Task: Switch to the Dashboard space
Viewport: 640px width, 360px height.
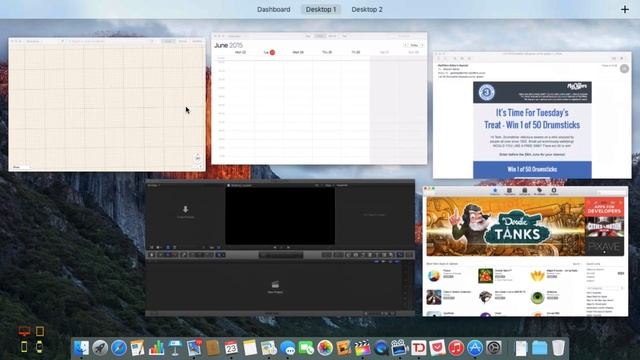Action: 273,9
